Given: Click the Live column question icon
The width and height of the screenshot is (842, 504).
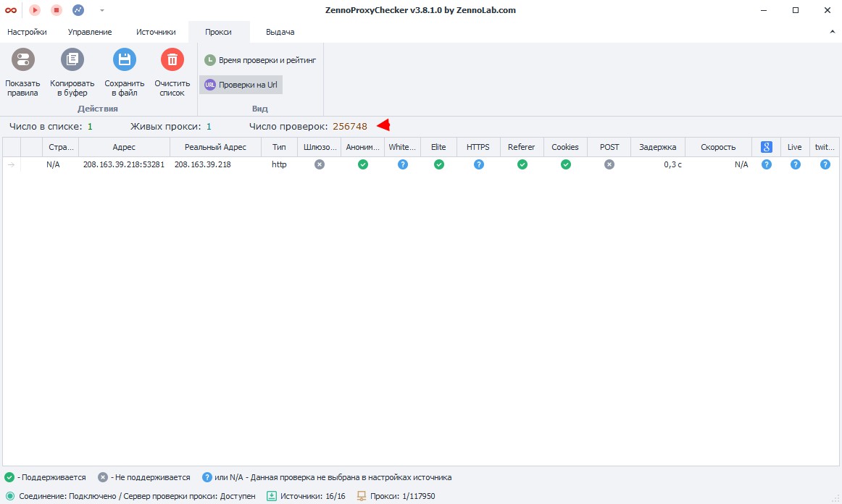Looking at the screenshot, I should 796,165.
